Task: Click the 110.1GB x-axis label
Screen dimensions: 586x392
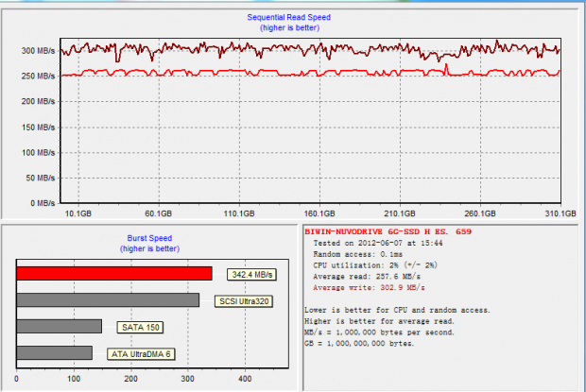Action: pyautogui.click(x=239, y=213)
